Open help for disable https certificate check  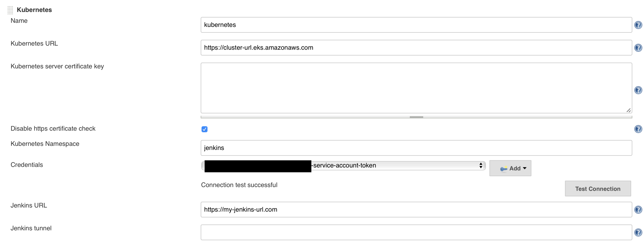(638, 129)
